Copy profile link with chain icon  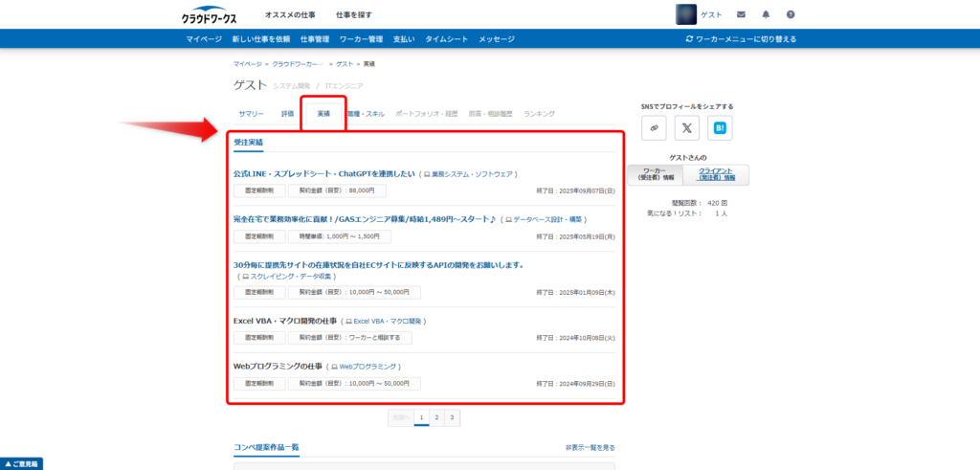654,127
